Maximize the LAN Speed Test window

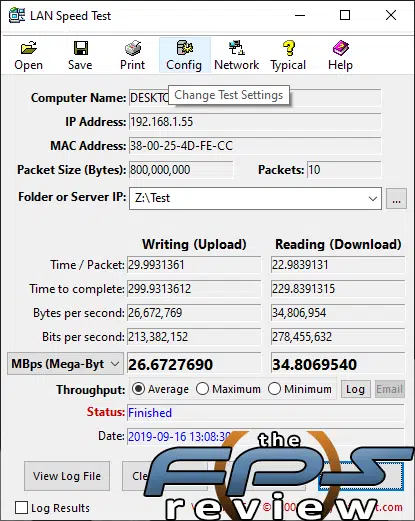tap(345, 15)
